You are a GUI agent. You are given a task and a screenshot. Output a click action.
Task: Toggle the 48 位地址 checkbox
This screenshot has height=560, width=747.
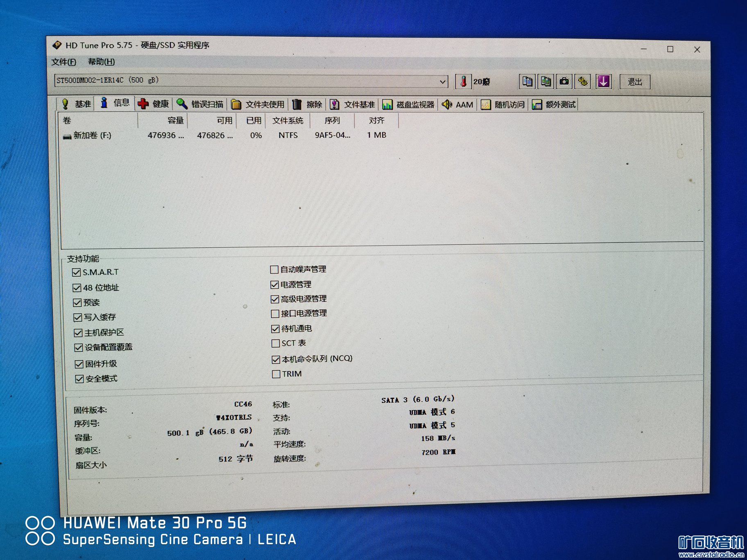(x=77, y=288)
